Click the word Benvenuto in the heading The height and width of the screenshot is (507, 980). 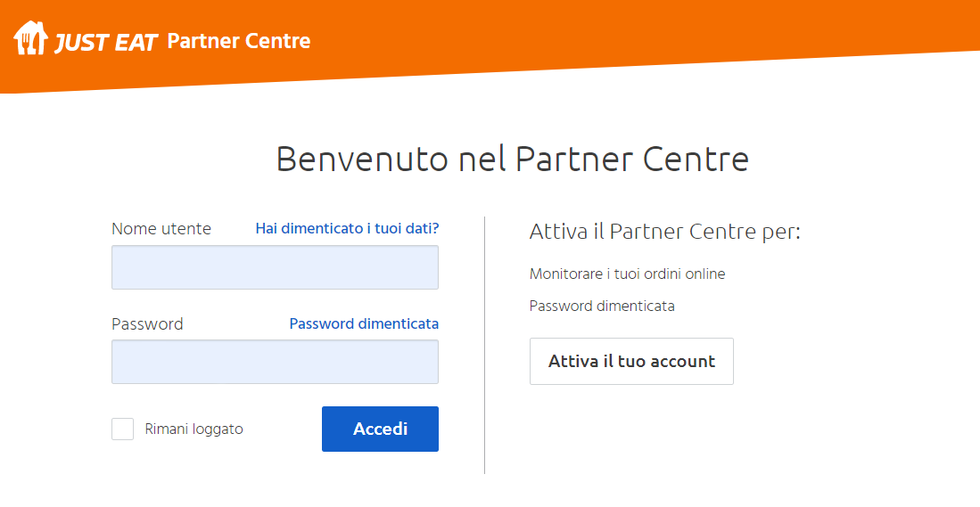click(x=362, y=159)
